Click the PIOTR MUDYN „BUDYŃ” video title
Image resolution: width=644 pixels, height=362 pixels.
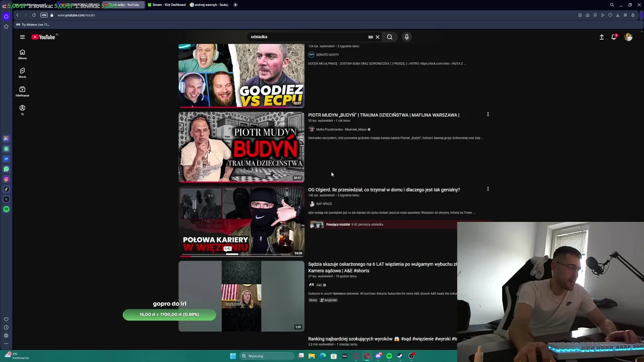[x=383, y=115]
